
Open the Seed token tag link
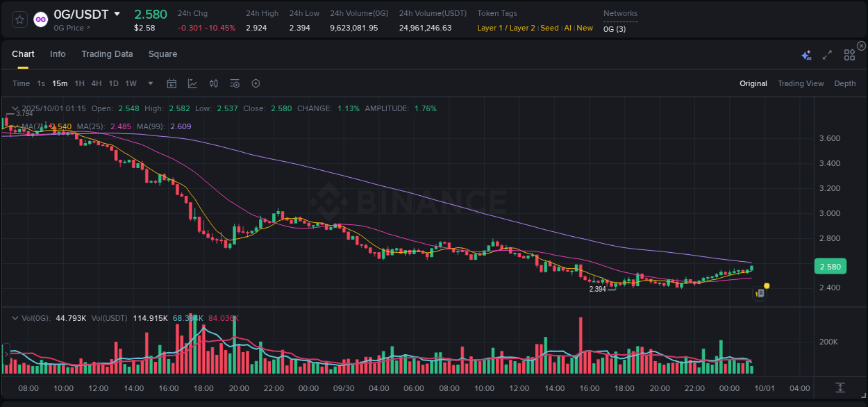pos(549,28)
